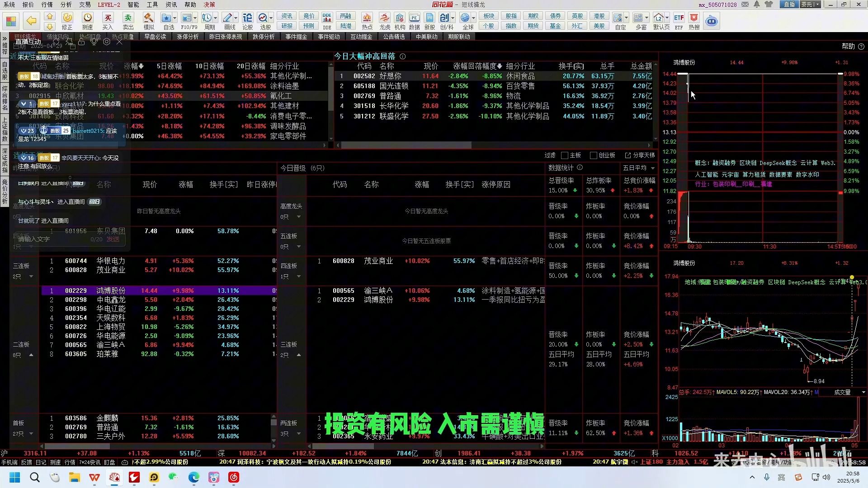
Task: Expand the 二连板 8只 group arrow
Action: pyautogui.click(x=31, y=355)
